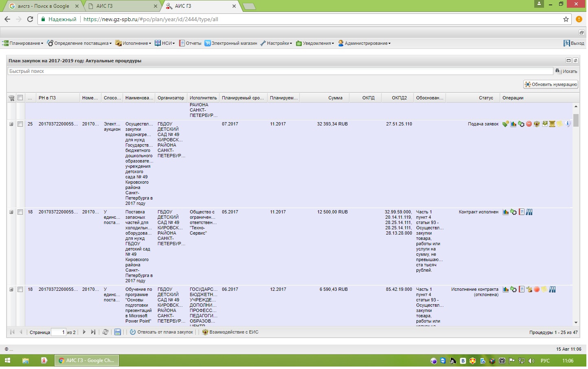The height and width of the screenshot is (369, 588).
Task: Click Взаимодействие с ЕИС button
Action: [x=230, y=332]
